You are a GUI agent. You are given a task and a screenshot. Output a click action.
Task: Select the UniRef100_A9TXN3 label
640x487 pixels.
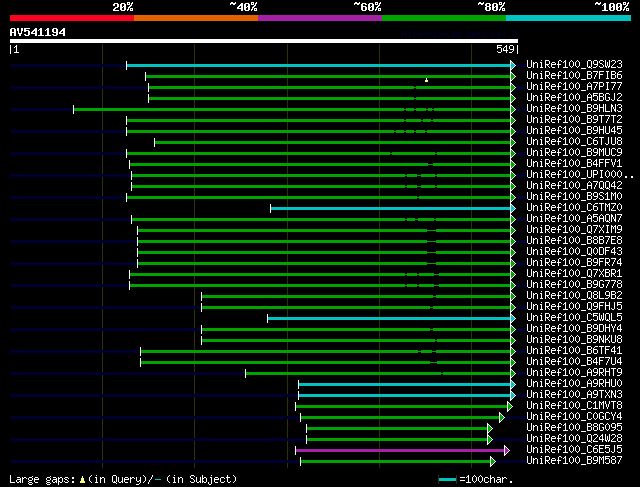click(574, 395)
